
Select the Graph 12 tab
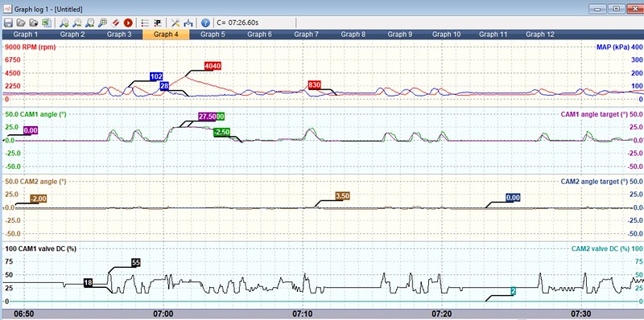click(539, 35)
